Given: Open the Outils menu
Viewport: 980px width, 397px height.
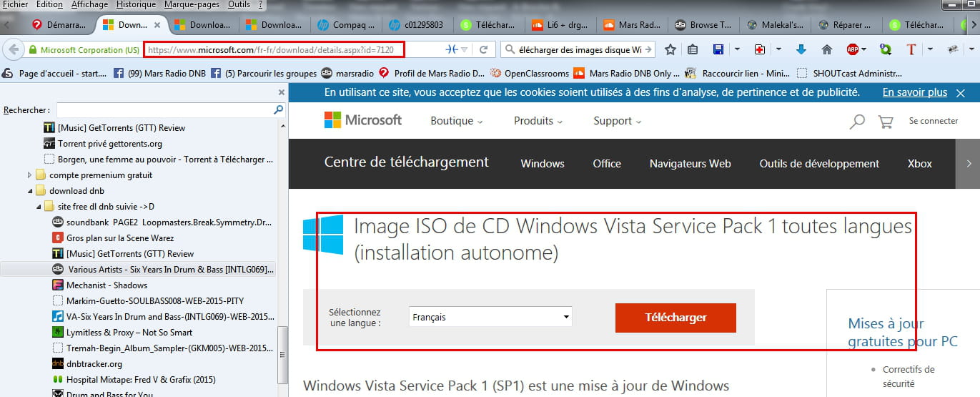Looking at the screenshot, I should [x=239, y=4].
